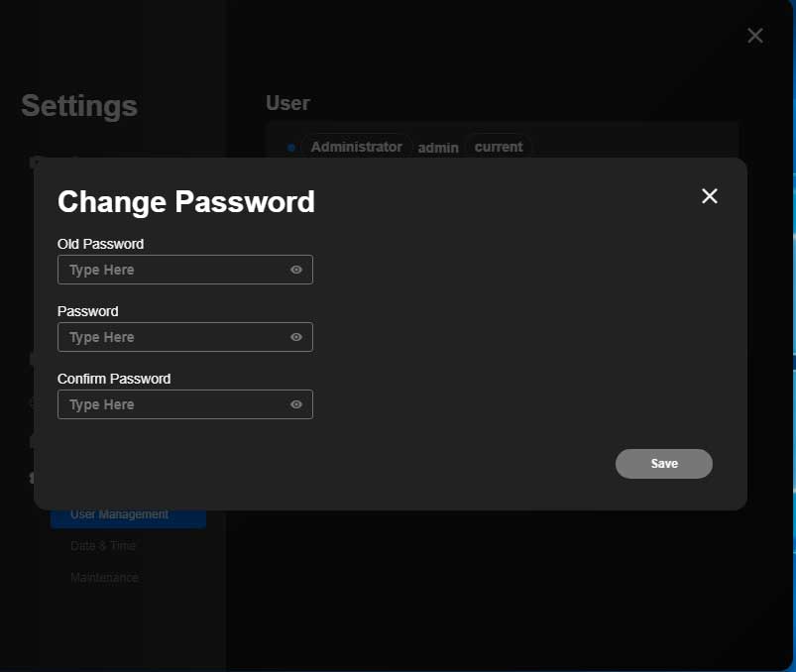Click the blue dot beside Administrator
Viewport: 796px width, 672px height.
(291, 148)
